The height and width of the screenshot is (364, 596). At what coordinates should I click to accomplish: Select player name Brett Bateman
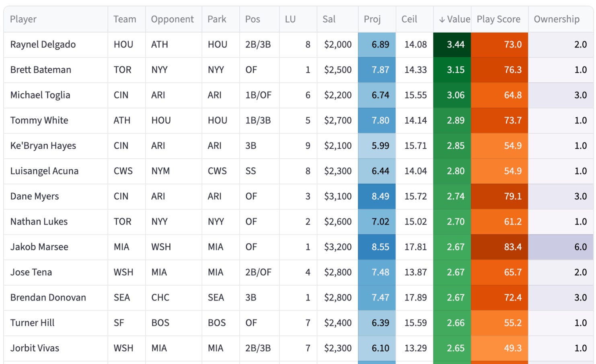tap(41, 70)
